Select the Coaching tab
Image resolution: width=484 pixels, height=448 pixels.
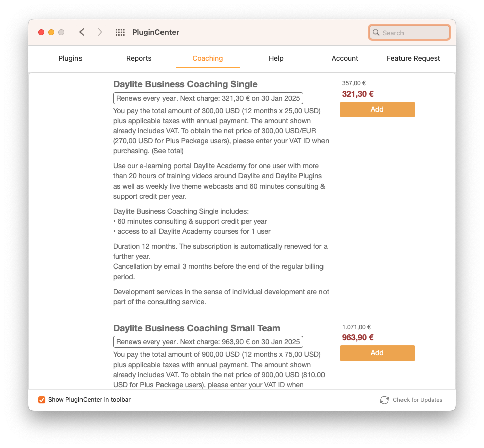[x=208, y=59]
